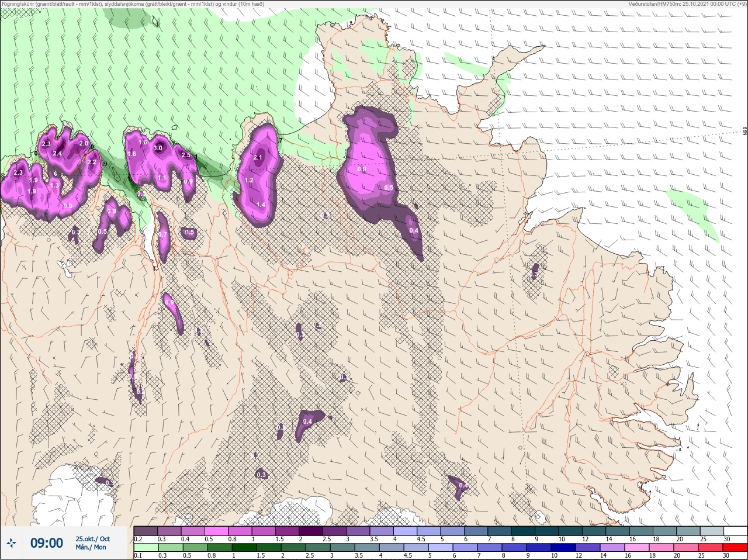Click the 2.1 snowfall value on the map

click(x=258, y=157)
